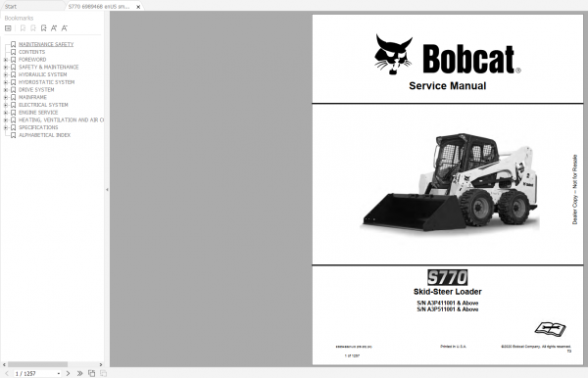588x378 pixels.
Task: Open HEATING, VENTILATION AND AIR bookmark
Action: 61,119
